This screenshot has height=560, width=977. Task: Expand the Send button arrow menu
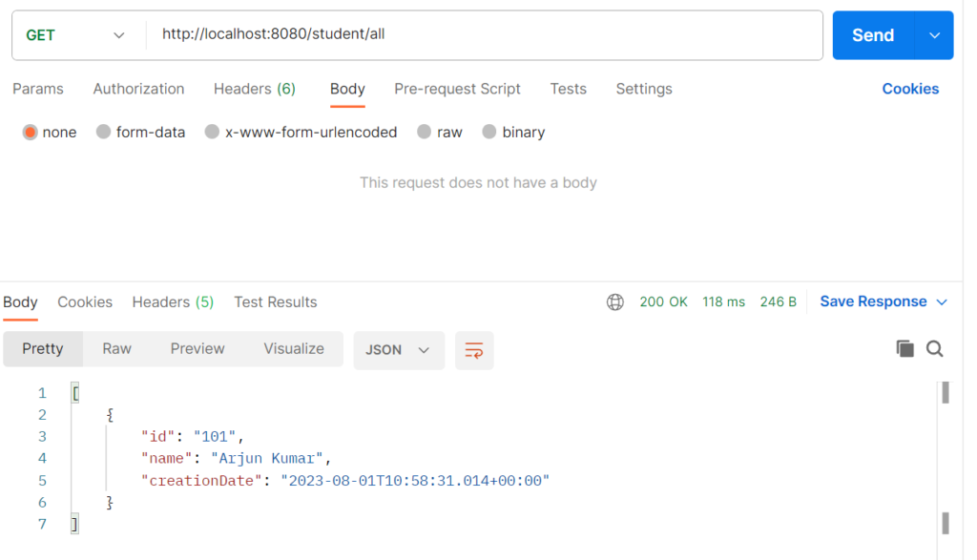click(x=934, y=35)
